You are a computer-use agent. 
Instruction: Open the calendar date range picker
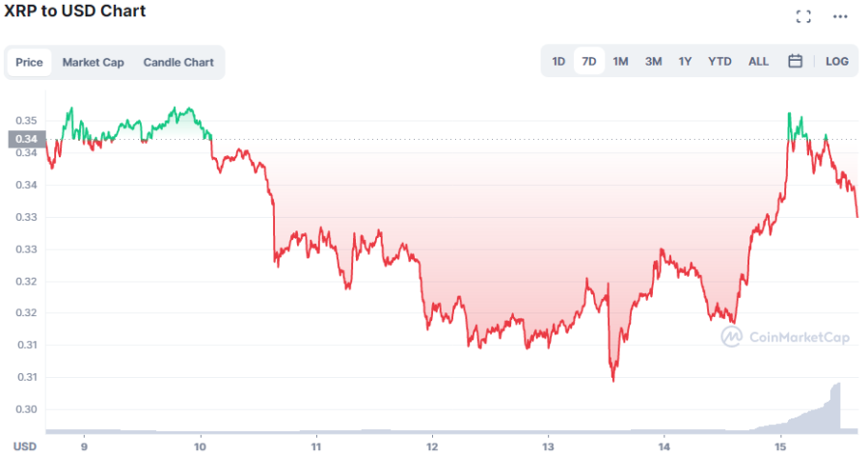click(x=796, y=61)
